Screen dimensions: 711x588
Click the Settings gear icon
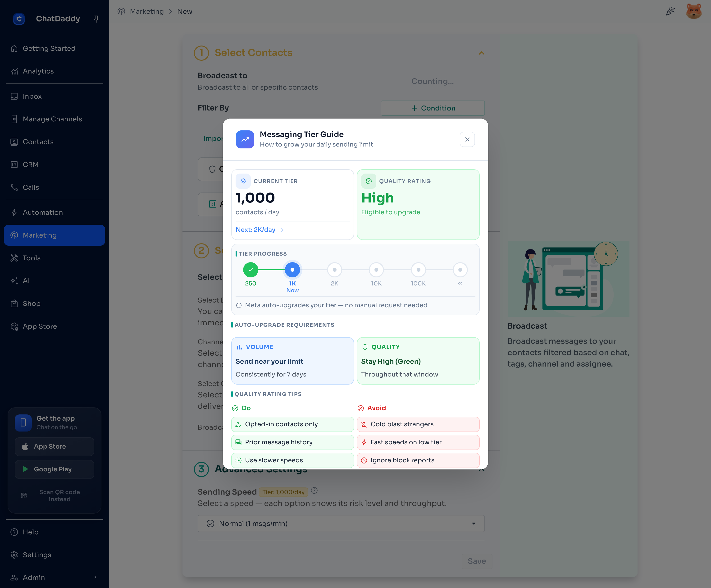14,555
